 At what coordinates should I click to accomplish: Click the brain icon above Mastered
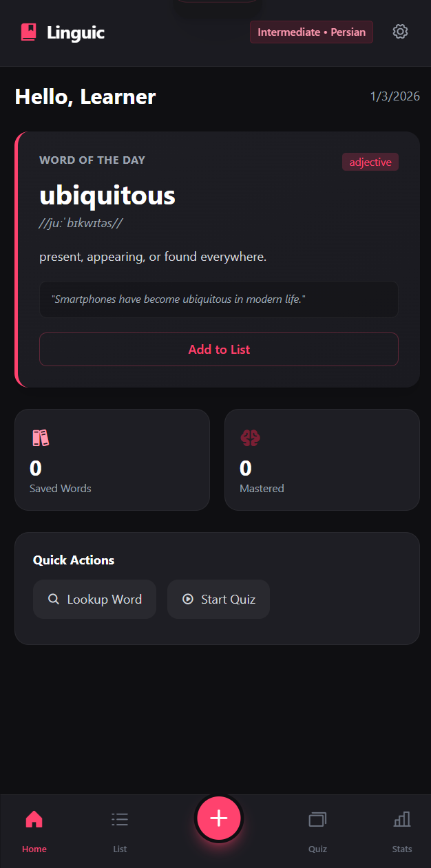click(250, 437)
